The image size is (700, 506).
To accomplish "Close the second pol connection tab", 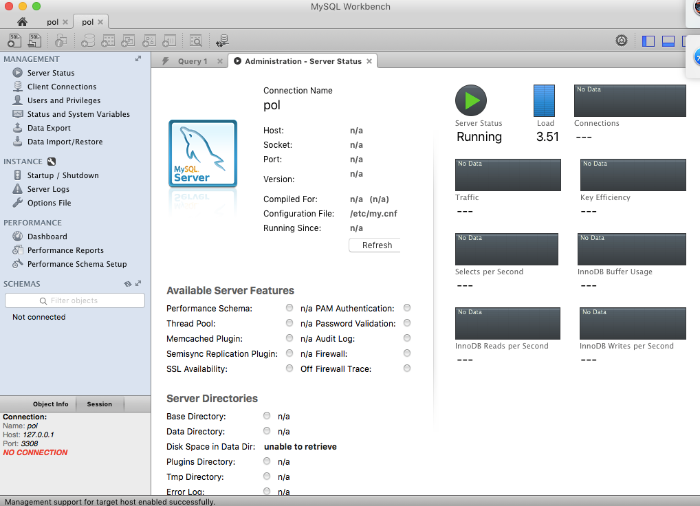I will (100, 22).
